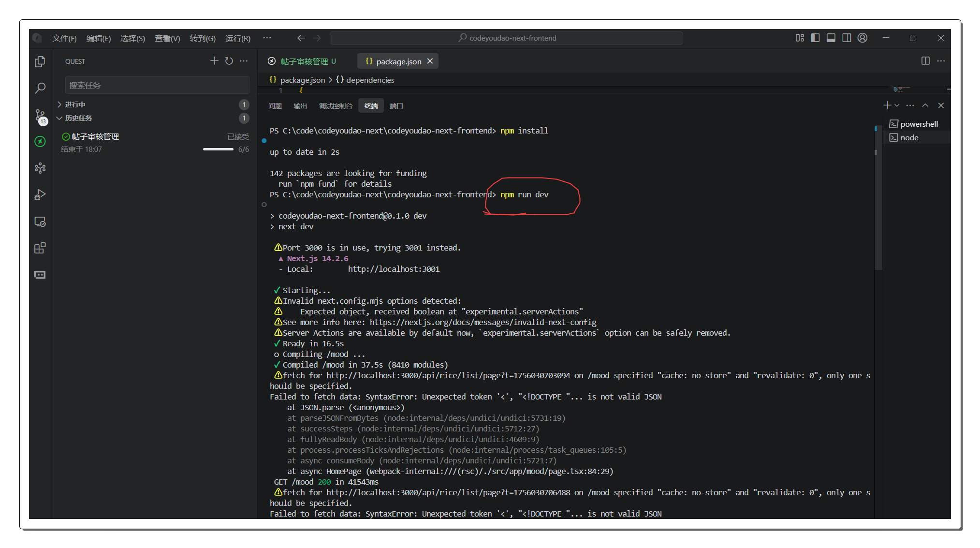Viewport: 980px width, 548px height.
Task: Toggle the primary side bar
Action: pyautogui.click(x=815, y=38)
